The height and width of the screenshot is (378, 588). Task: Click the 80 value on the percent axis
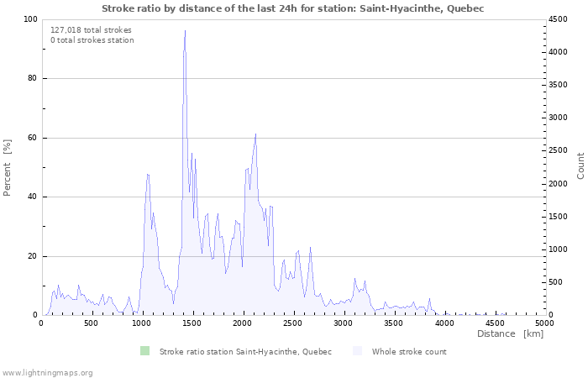click(32, 78)
